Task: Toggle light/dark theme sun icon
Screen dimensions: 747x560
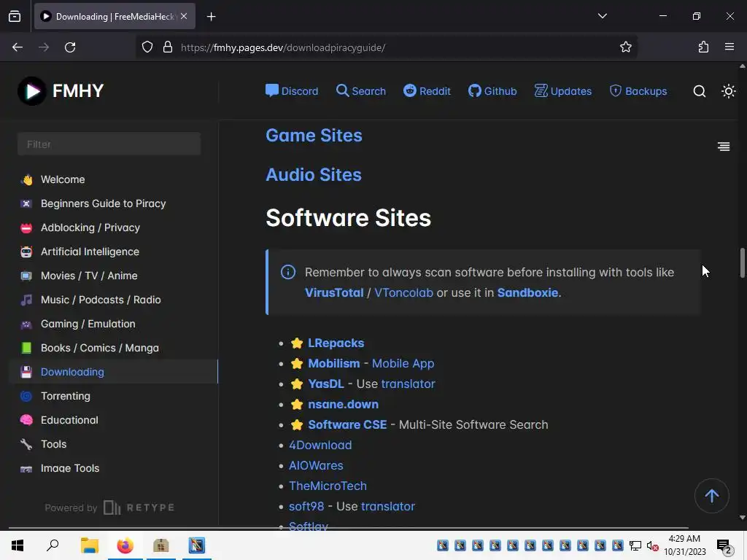Action: pos(729,91)
